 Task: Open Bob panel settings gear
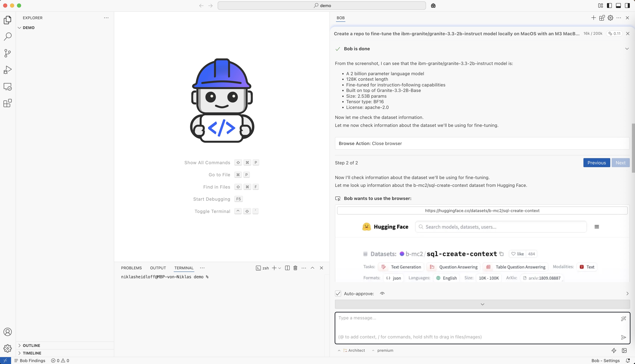[610, 18]
